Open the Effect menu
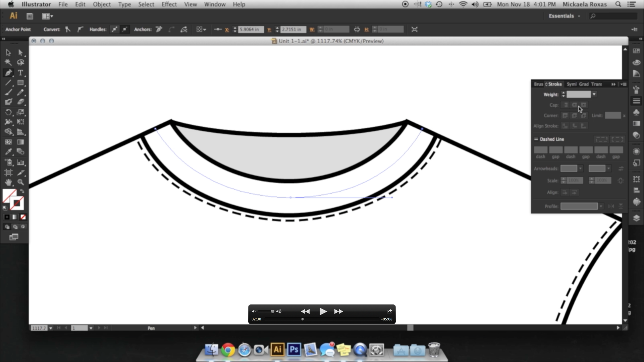Image resolution: width=644 pixels, height=362 pixels. click(x=169, y=4)
